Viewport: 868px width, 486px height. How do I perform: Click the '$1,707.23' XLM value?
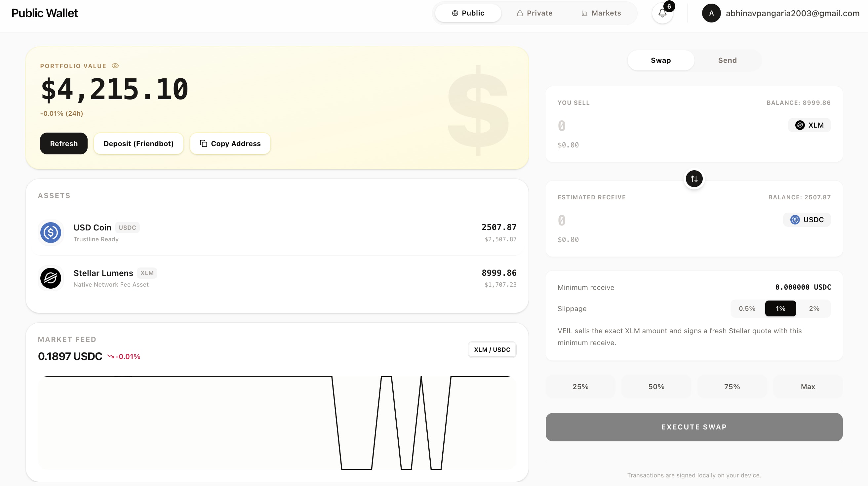pos(500,285)
